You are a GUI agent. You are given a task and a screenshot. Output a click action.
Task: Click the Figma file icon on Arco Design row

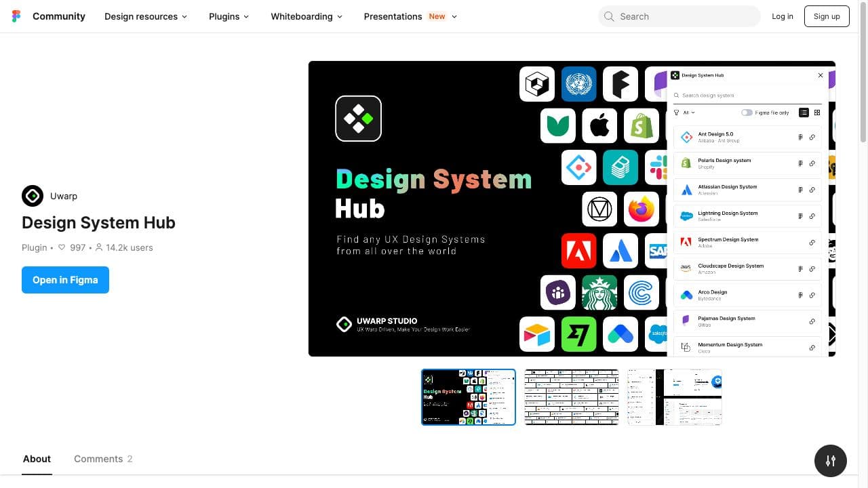(800, 295)
